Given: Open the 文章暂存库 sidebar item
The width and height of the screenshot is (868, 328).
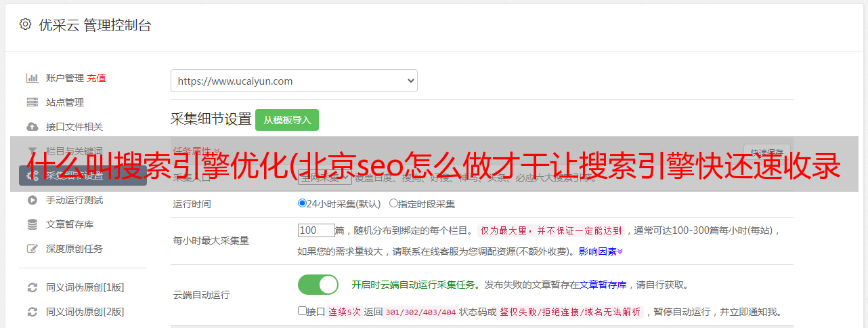Looking at the screenshot, I should [70, 224].
